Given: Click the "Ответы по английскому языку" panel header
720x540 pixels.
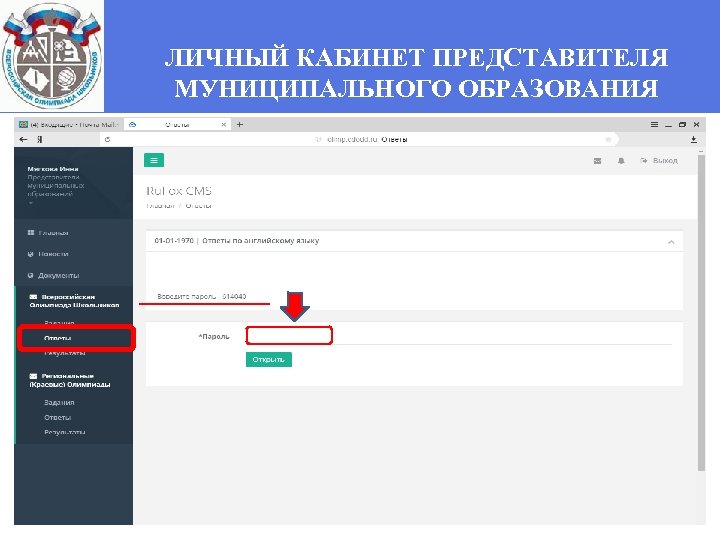Looking at the screenshot, I should pyautogui.click(x=414, y=241).
